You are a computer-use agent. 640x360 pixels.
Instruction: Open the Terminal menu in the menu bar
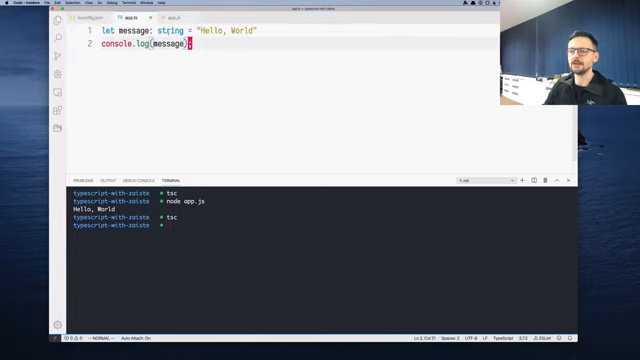pos(129,3)
